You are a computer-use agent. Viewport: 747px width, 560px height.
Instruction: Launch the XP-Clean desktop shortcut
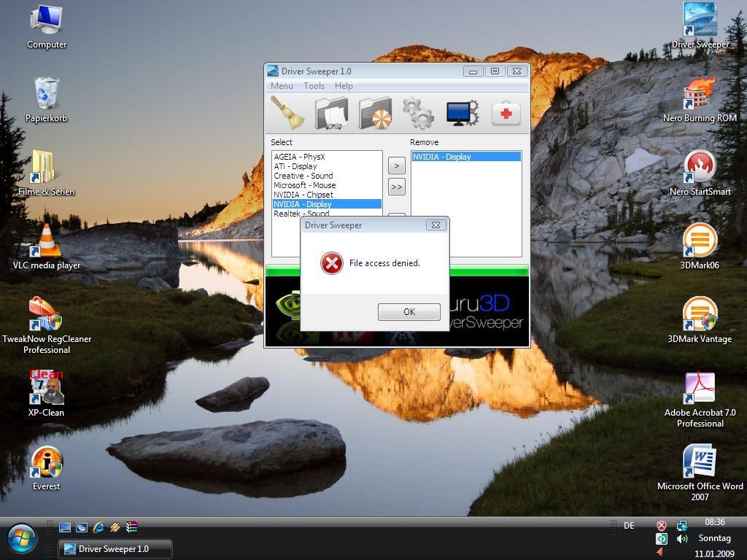click(46, 394)
